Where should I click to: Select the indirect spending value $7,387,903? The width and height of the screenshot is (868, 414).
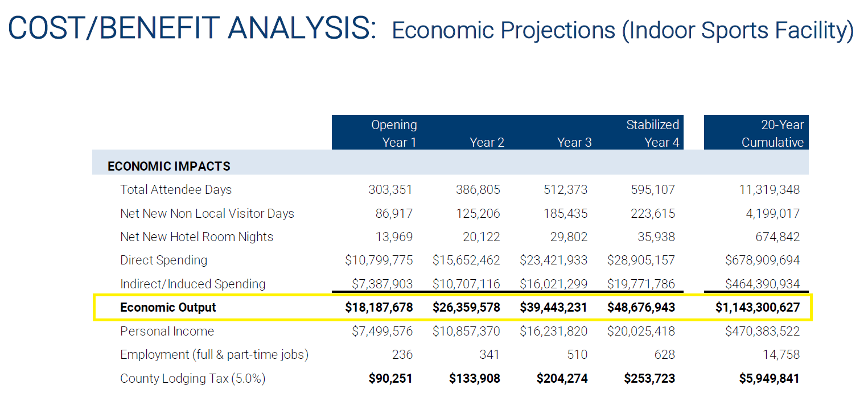tap(382, 284)
